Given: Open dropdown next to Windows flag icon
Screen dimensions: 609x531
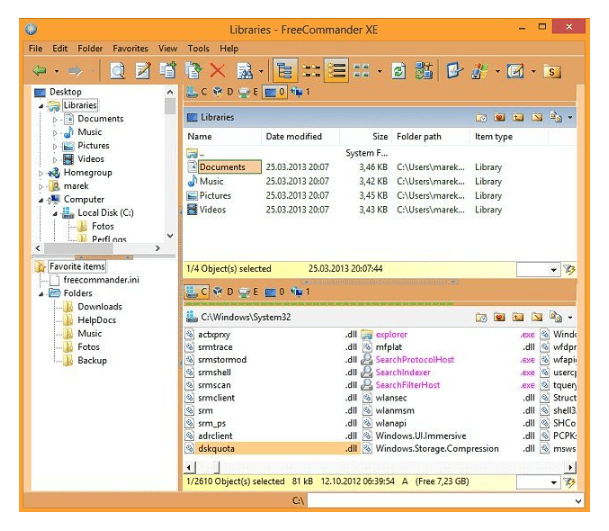Looking at the screenshot, I should tap(498, 71).
